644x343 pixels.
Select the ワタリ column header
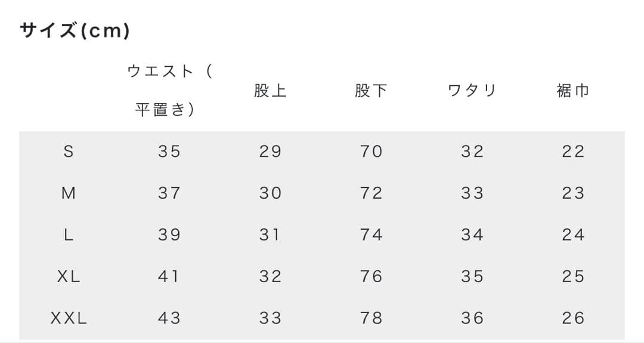472,91
